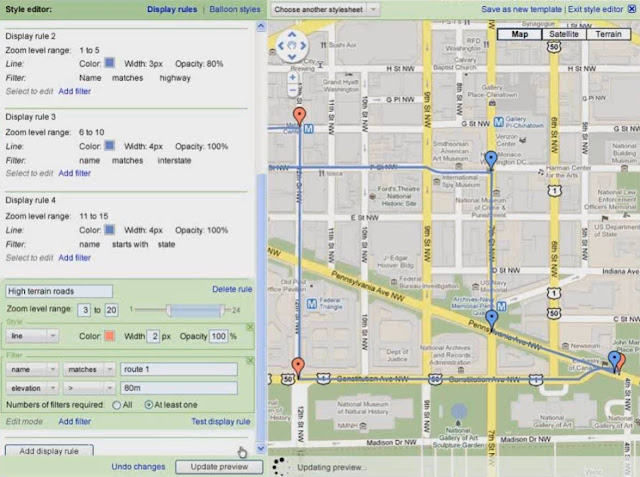This screenshot has height=477, width=640.
Task: Click the Federal Triangle metro icon
Action: tap(312, 304)
